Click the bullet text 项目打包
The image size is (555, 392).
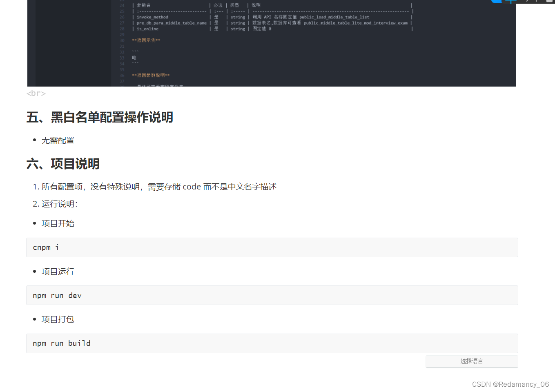(58, 319)
